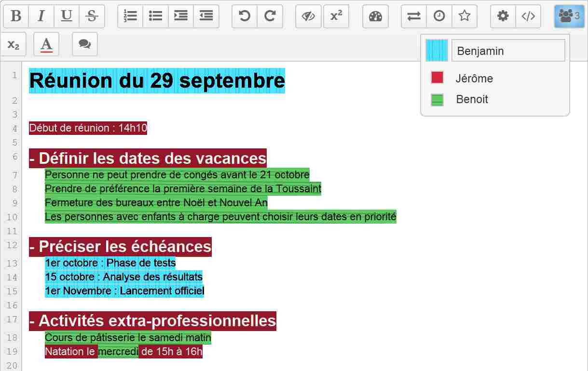Insert an unordered bullet list

[155, 16]
